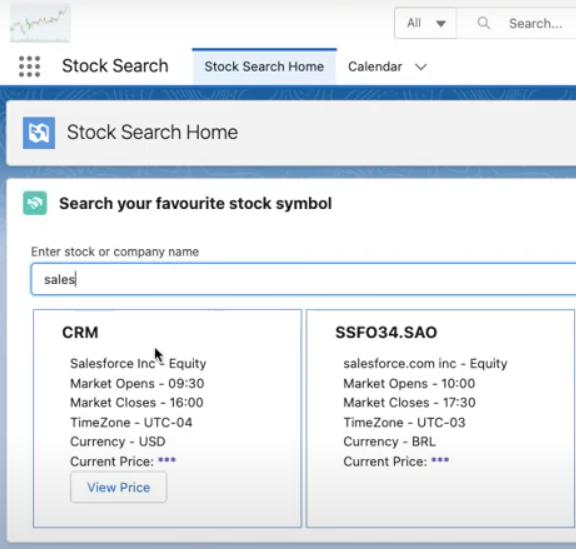Select the SSFO34.SAO stock heading
This screenshot has width=576, height=549.
click(386, 333)
